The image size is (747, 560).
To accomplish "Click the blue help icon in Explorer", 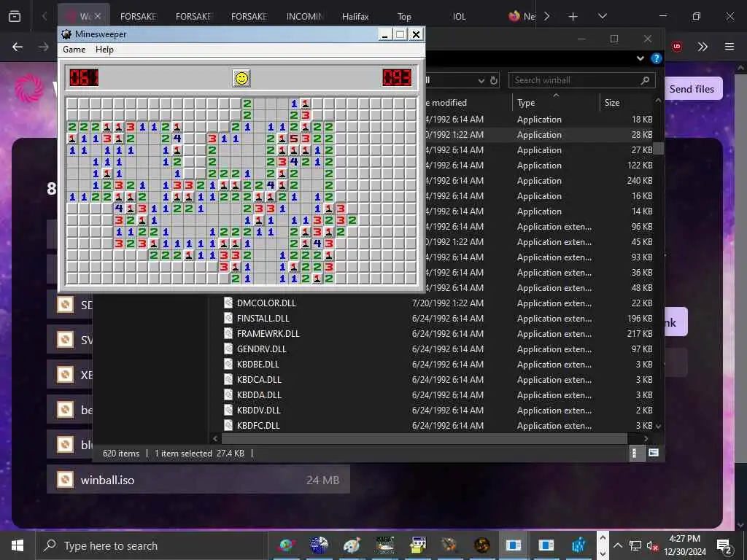I will 657,58.
